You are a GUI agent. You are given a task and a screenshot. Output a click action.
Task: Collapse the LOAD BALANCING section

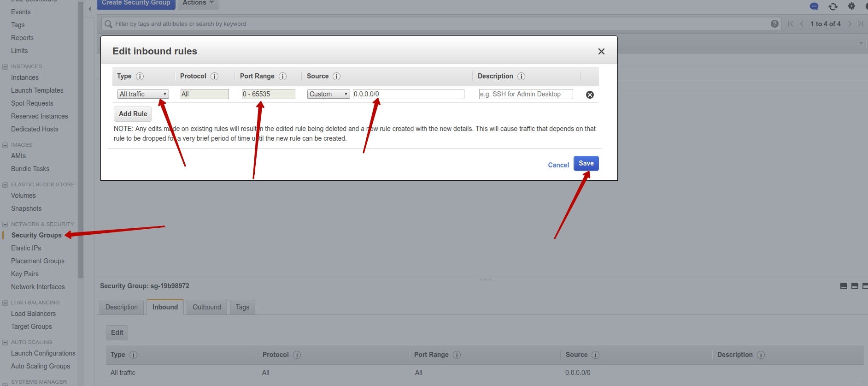point(5,303)
